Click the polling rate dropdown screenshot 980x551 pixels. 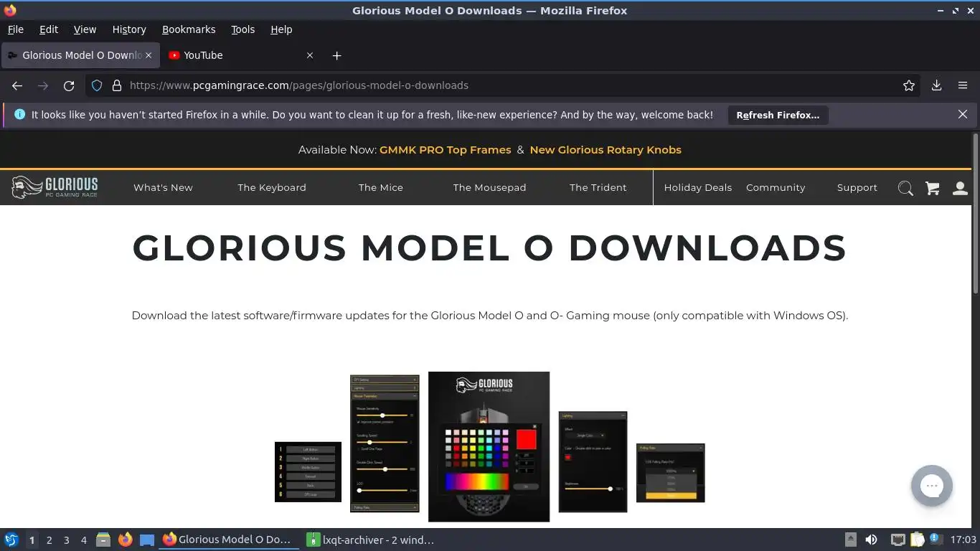pyautogui.click(x=670, y=473)
